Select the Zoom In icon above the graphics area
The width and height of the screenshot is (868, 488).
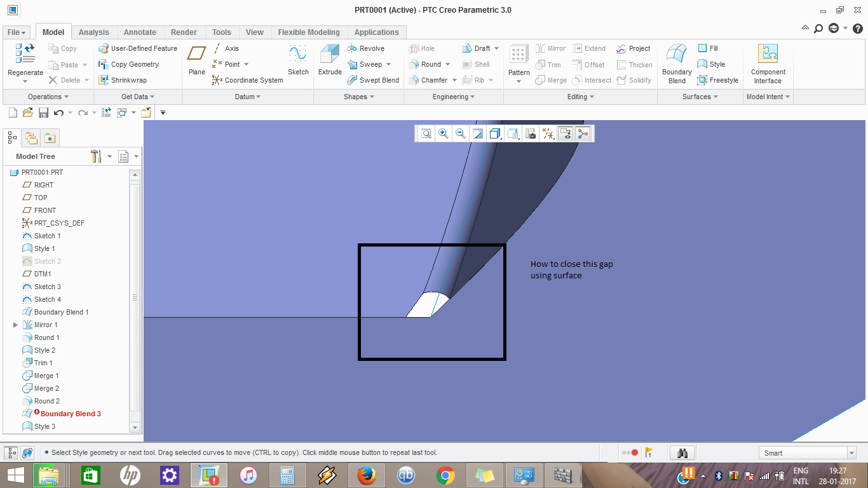(x=443, y=133)
